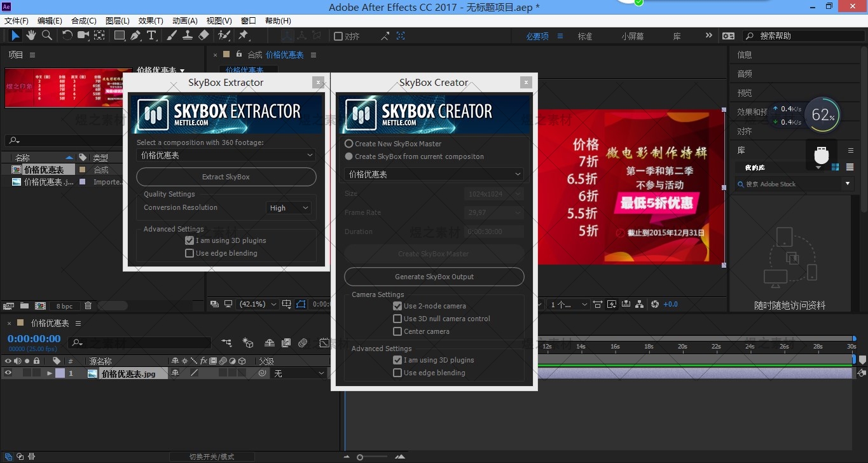Select the Clone Stamp tool
868x463 pixels.
188,36
